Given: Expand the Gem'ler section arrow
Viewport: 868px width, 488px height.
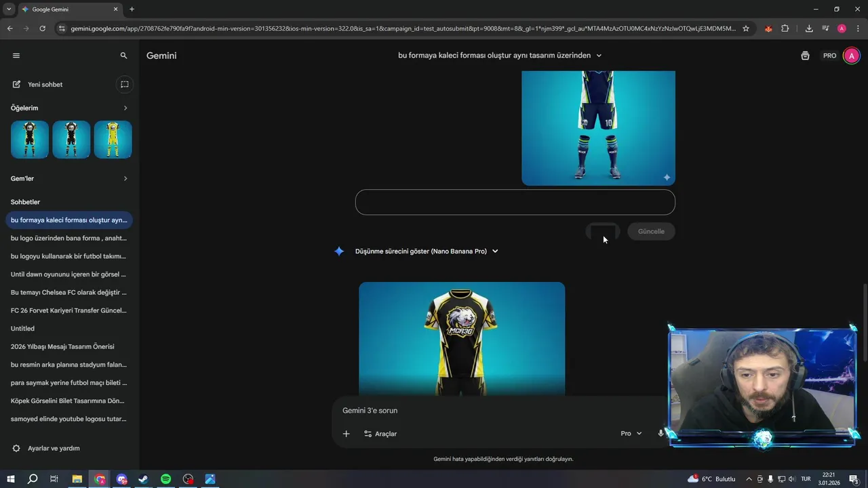Looking at the screenshot, I should (x=125, y=178).
